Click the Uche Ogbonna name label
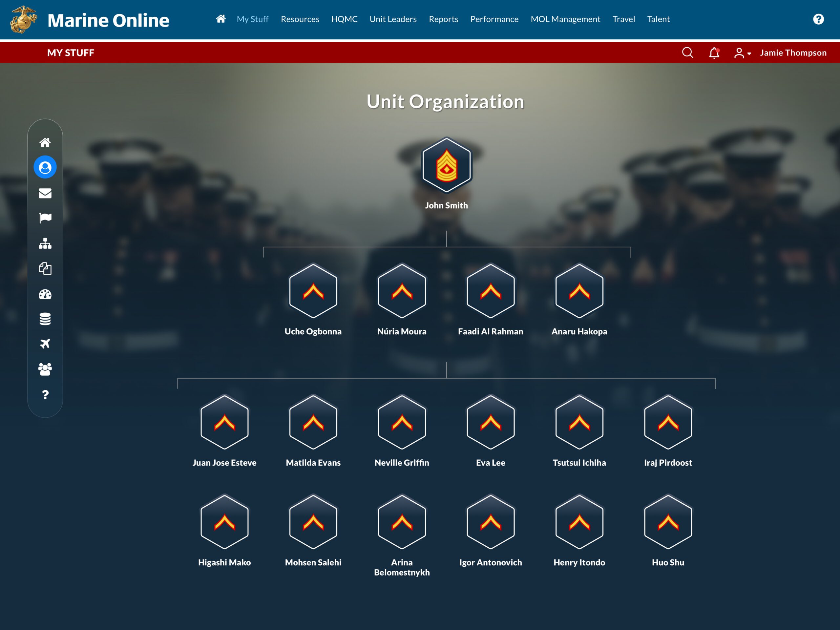 (x=313, y=331)
